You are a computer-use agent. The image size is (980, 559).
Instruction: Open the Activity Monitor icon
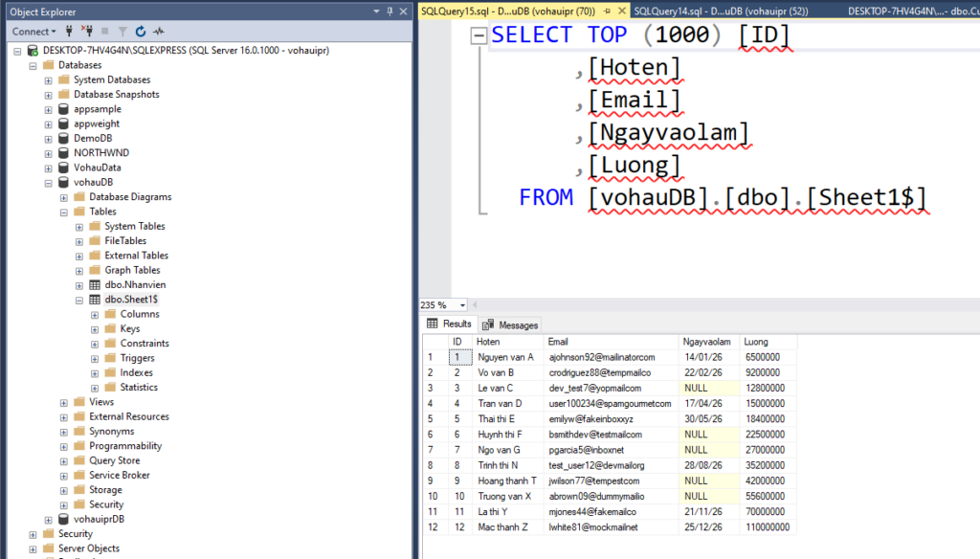tap(158, 32)
